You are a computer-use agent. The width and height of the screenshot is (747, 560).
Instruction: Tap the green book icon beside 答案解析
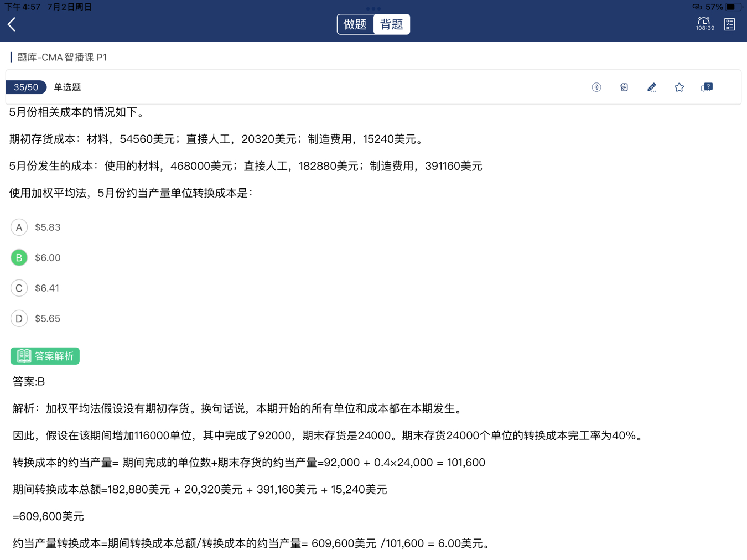coord(24,356)
